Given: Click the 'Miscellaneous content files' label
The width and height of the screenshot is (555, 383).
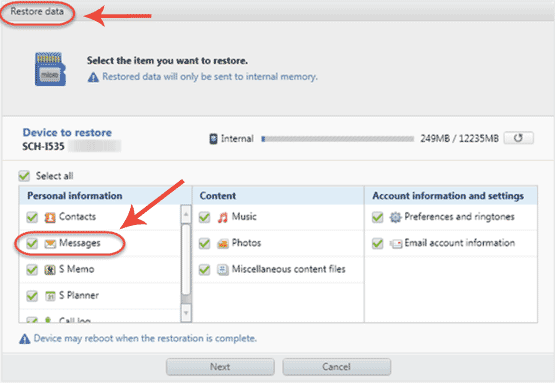Looking at the screenshot, I should pyautogui.click(x=288, y=269).
